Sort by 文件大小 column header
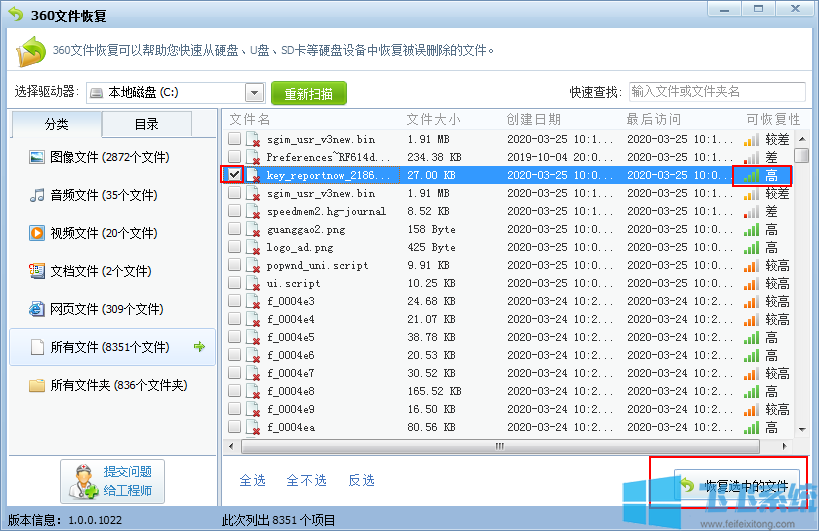This screenshot has width=819, height=531. (433, 120)
